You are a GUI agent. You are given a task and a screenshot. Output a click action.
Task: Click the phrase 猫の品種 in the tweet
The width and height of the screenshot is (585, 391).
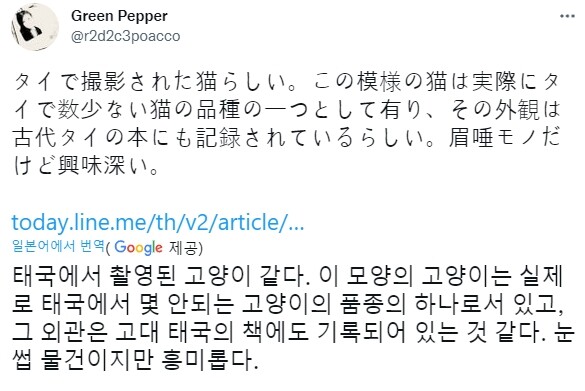(x=195, y=110)
